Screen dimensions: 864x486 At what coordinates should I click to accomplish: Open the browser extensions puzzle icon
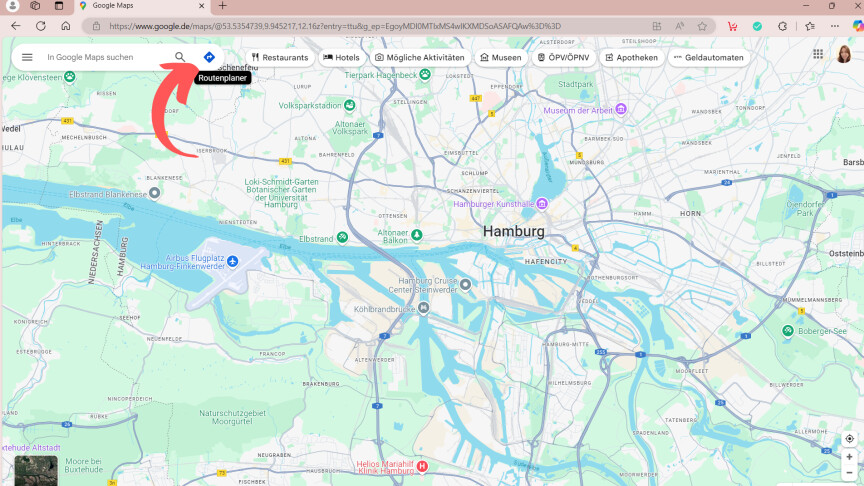[x=782, y=26]
